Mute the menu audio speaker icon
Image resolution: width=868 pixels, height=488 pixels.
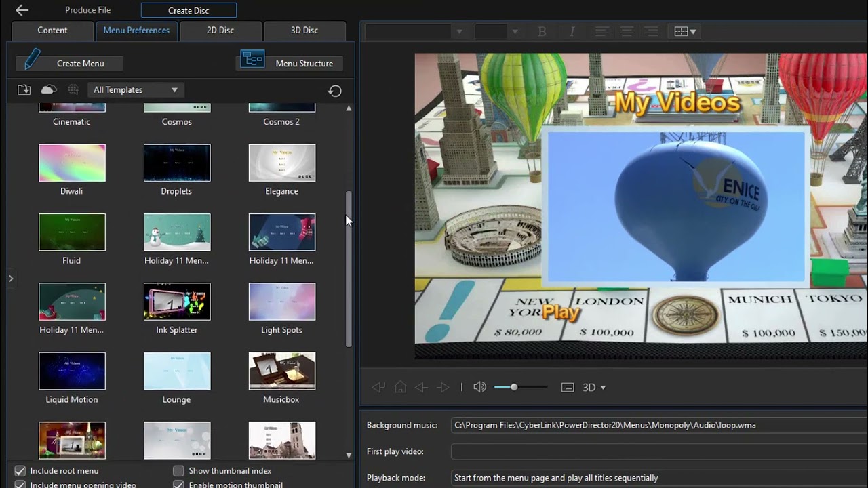[x=479, y=387]
